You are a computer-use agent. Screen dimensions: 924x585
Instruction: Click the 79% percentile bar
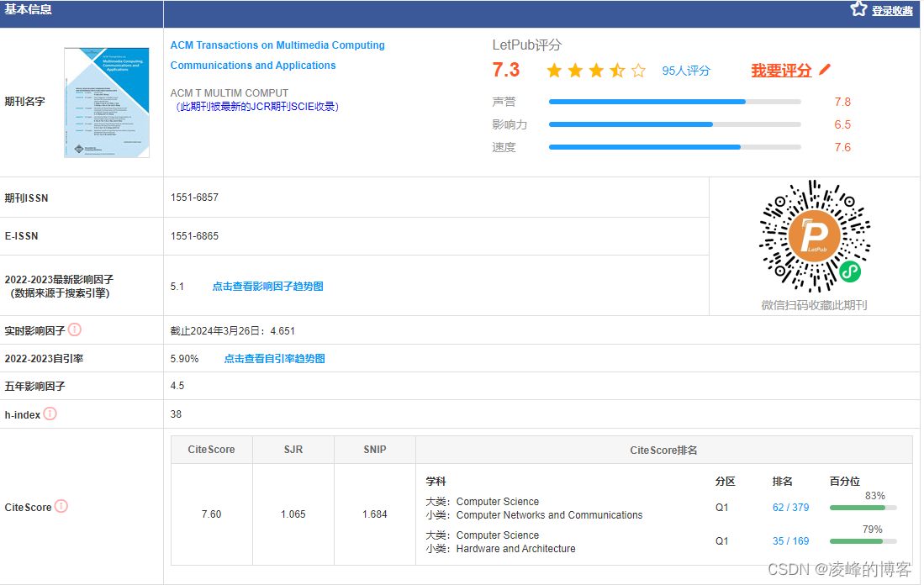[863, 540]
